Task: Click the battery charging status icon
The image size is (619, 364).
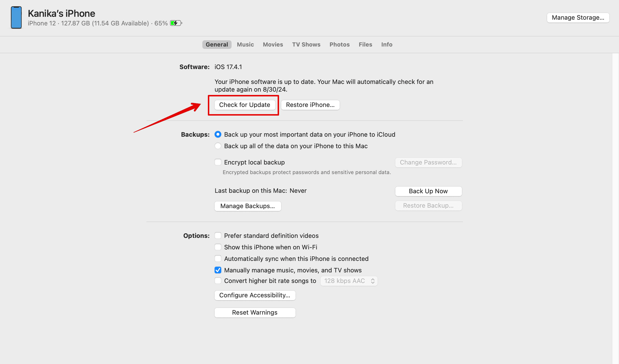Action: [176, 23]
